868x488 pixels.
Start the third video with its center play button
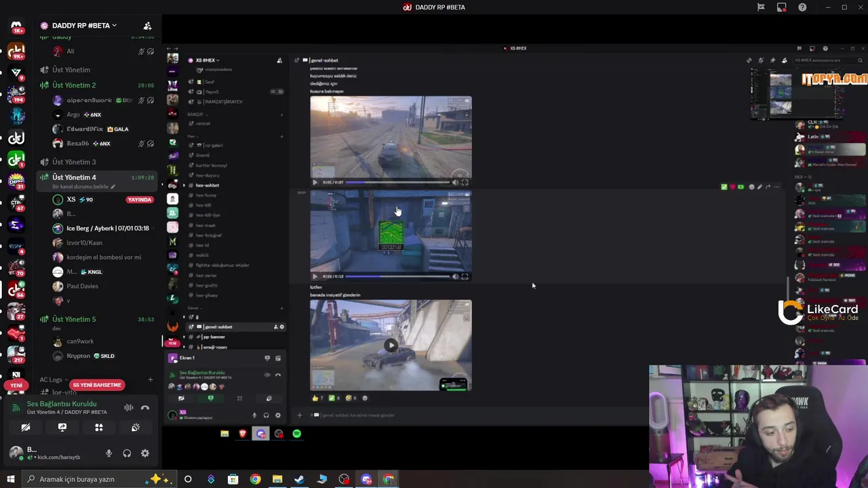tap(391, 346)
